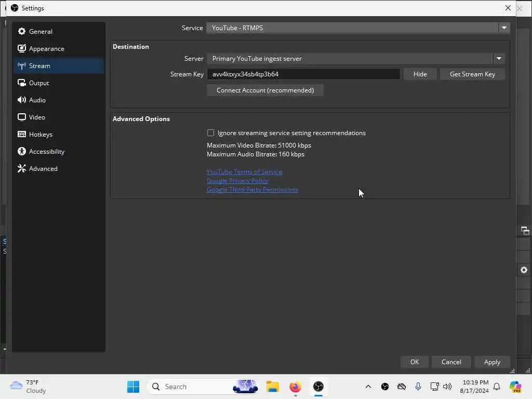The width and height of the screenshot is (532, 399).
Task: Hide the stream key
Action: point(420,74)
